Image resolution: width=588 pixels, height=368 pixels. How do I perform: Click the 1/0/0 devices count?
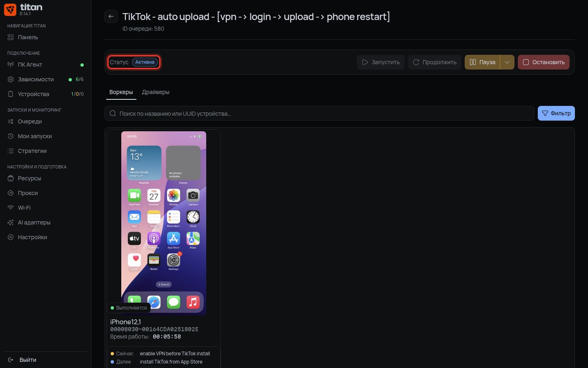coord(77,94)
